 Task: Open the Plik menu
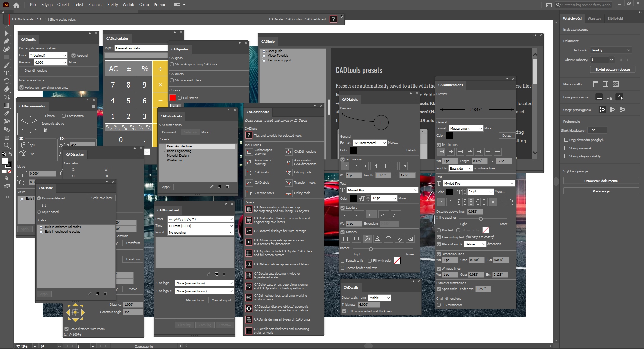pos(33,5)
